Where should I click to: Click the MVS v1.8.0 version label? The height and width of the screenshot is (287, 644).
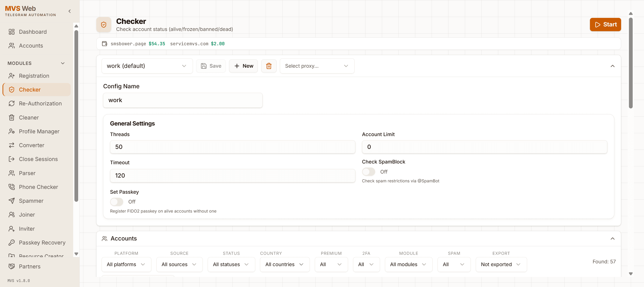[x=19, y=280]
